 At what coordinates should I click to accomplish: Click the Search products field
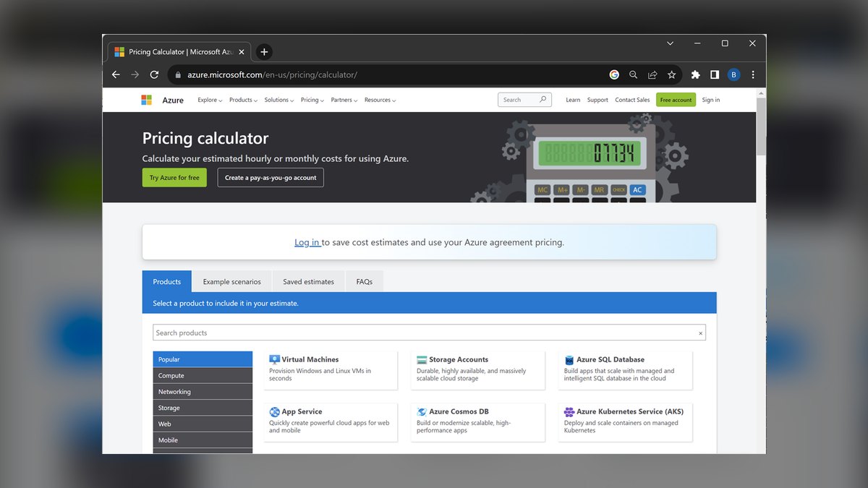429,333
